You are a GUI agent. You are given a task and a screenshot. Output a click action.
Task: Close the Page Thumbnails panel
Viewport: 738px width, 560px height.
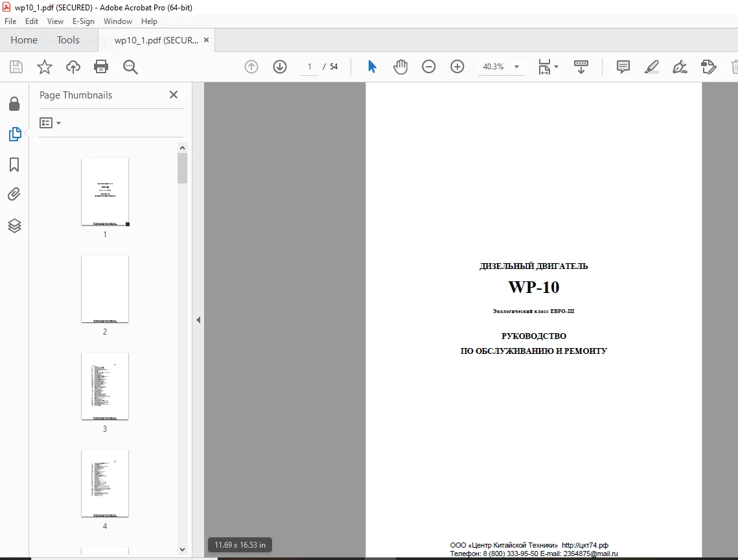point(174,95)
